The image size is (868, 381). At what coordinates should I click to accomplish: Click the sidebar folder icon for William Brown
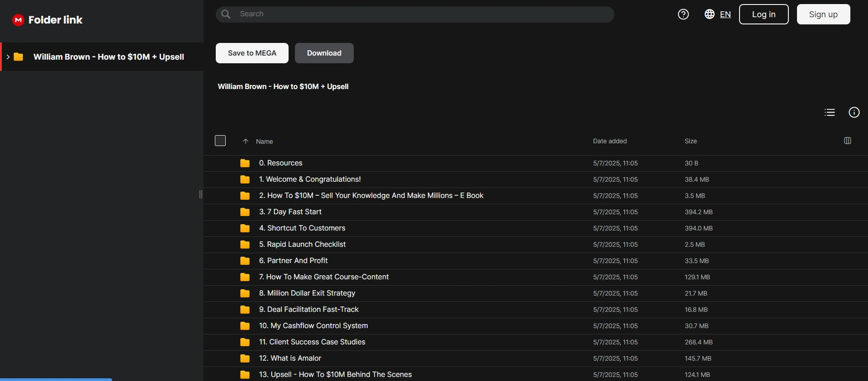coord(19,57)
